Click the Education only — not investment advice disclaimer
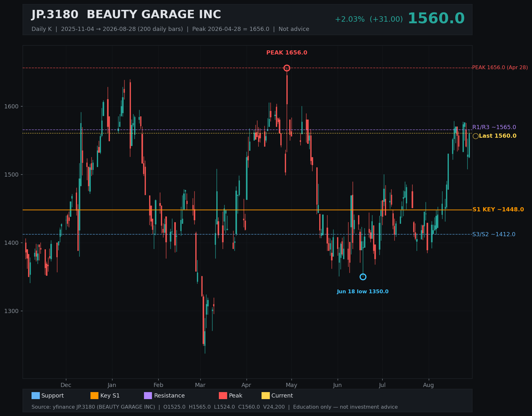Viewport: 532px width, 416px height. (x=345, y=407)
